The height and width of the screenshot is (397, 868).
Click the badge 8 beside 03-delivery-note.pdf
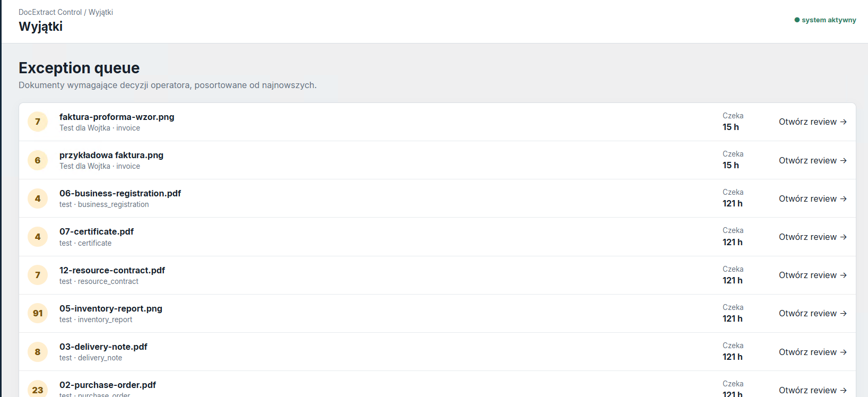(38, 352)
